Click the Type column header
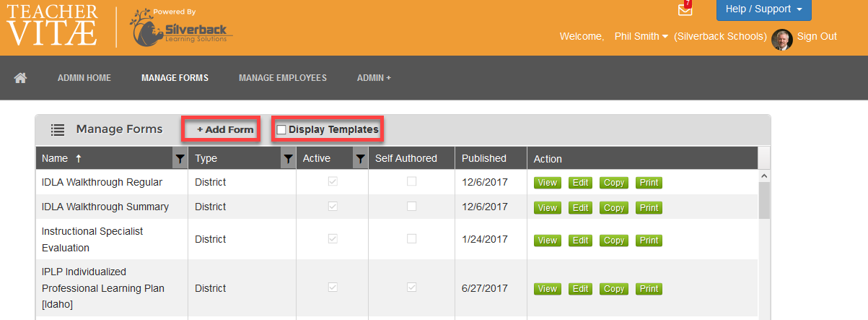 [234, 159]
